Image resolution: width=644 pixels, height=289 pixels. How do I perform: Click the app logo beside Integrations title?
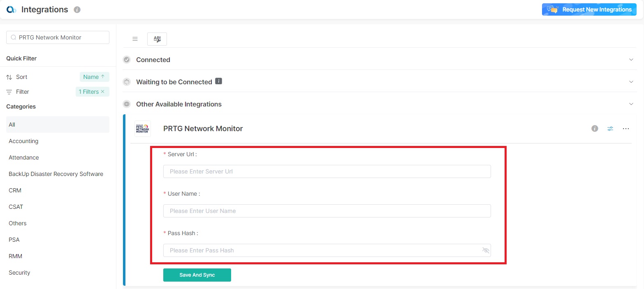tap(11, 9)
